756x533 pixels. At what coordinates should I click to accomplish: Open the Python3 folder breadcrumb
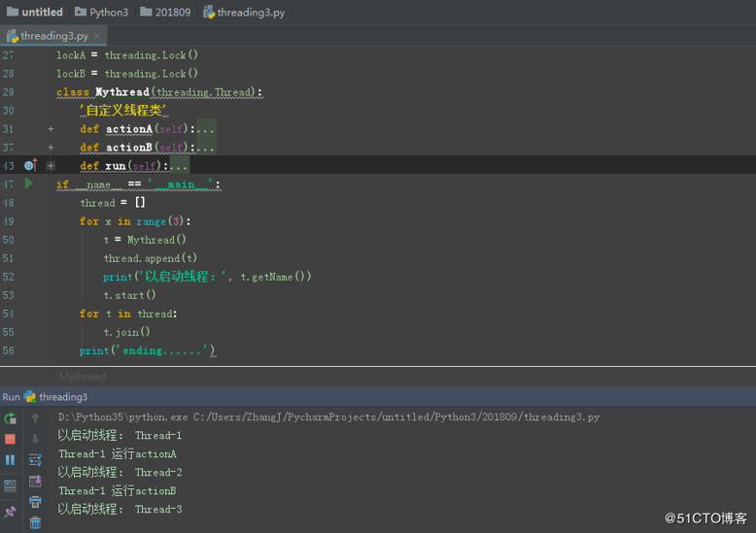[x=102, y=12]
